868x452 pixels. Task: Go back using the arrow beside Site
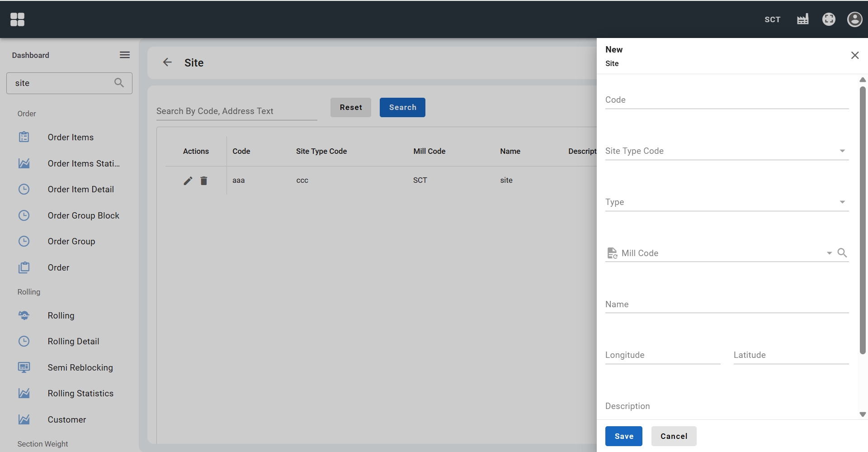pos(167,62)
